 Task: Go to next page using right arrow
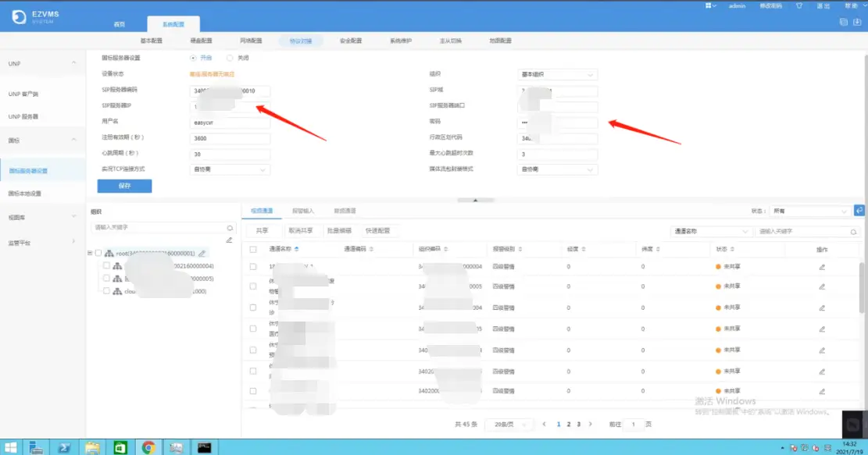[591, 424]
